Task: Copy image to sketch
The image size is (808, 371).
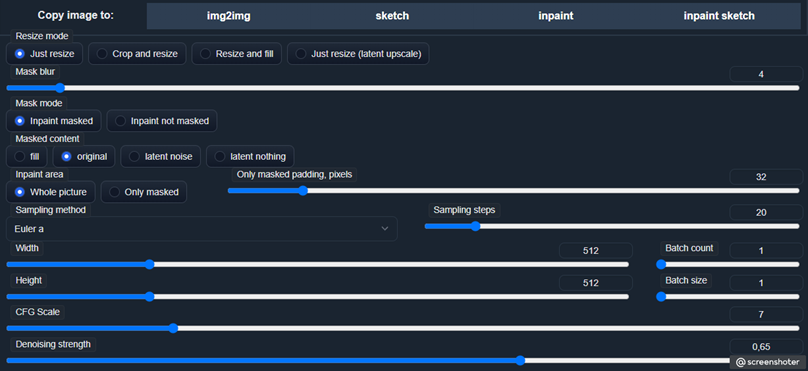Action: (392, 16)
